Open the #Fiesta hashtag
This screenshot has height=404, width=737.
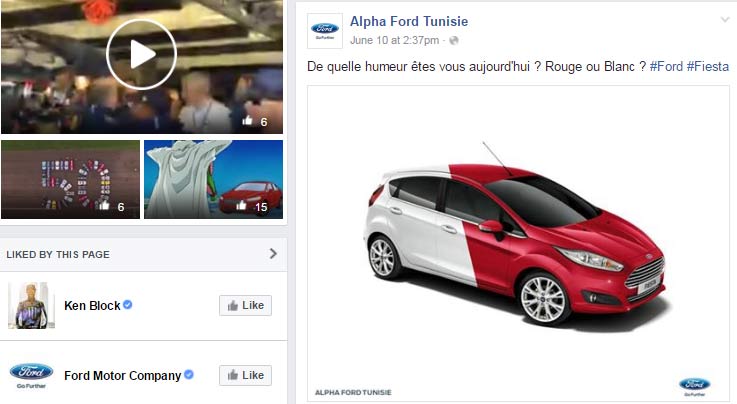coord(708,67)
